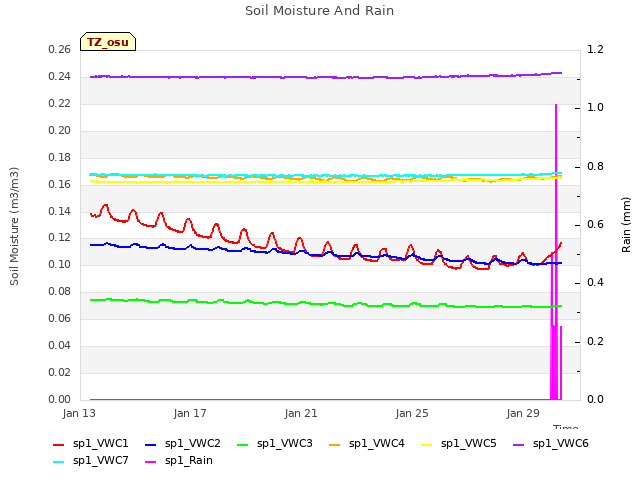Viewport: 640px width, 480px height.
Task: Click the 0.2 rain axis tick label
Action: point(595,341)
